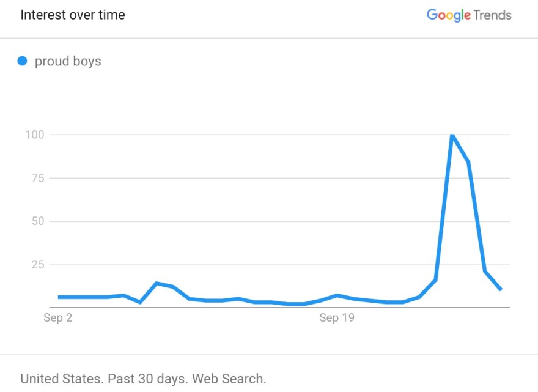
Task: Click the data point just after the peak
Action: pos(468,162)
